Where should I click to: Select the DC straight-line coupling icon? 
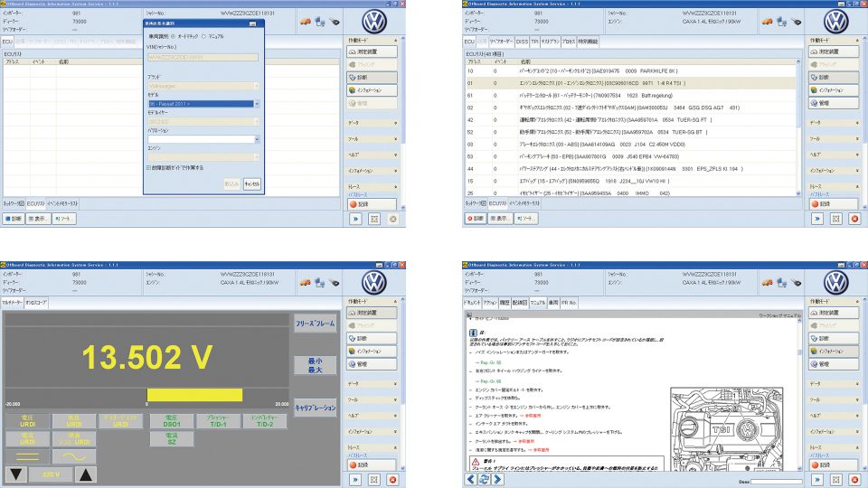coord(27,458)
